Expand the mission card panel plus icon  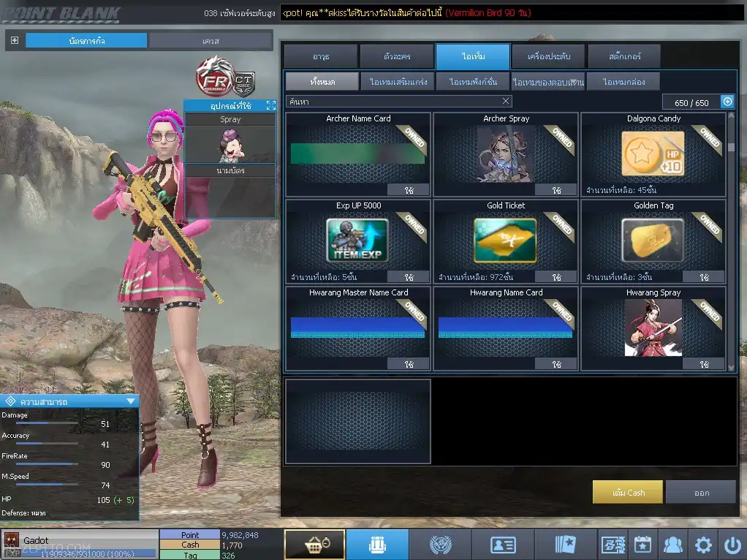point(15,40)
